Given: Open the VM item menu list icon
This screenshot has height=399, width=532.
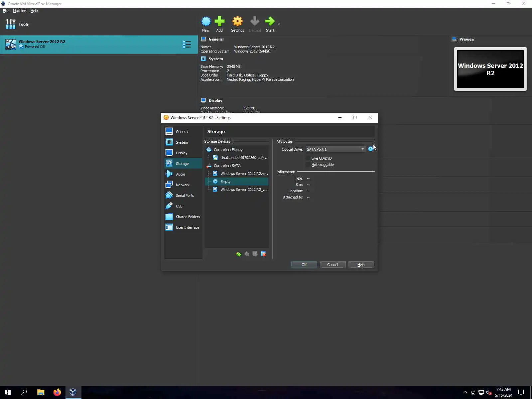Looking at the screenshot, I should pos(187,45).
